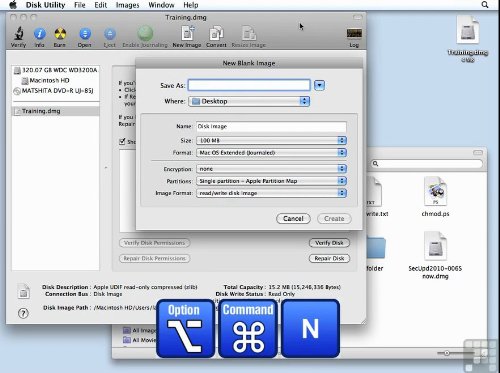The image size is (500, 373).
Task: Click the Cancel button
Action: [x=293, y=219]
